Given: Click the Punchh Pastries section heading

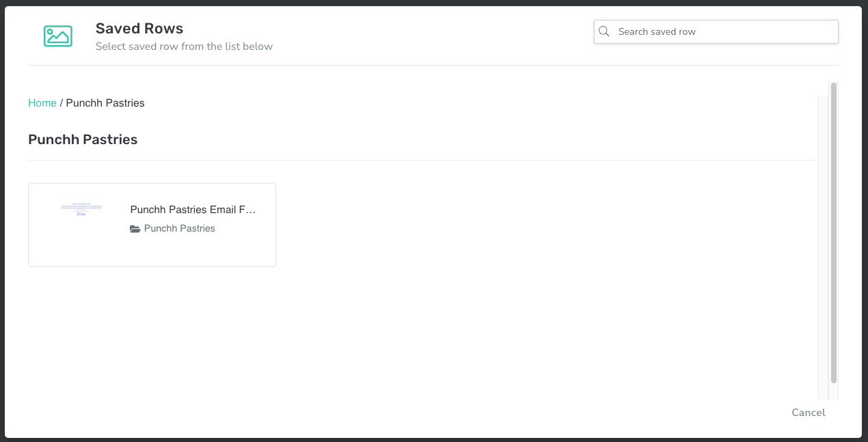Looking at the screenshot, I should click(x=83, y=139).
